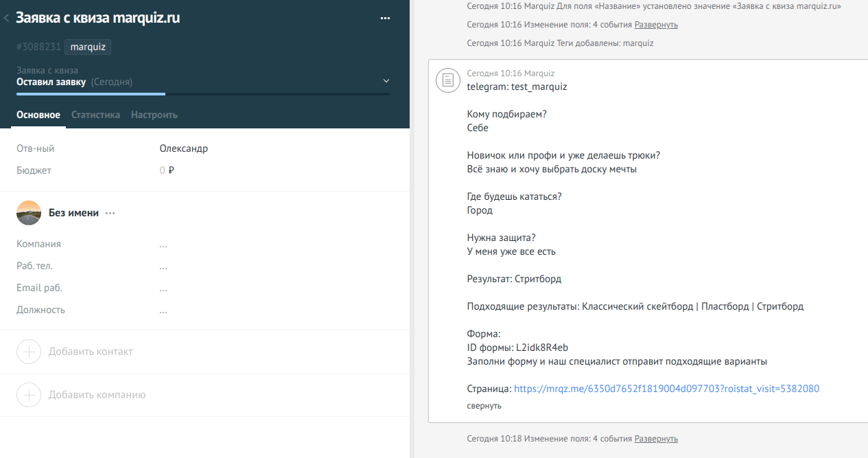Expand the 10:18 field change events
This screenshot has height=458, width=868.
(656, 438)
